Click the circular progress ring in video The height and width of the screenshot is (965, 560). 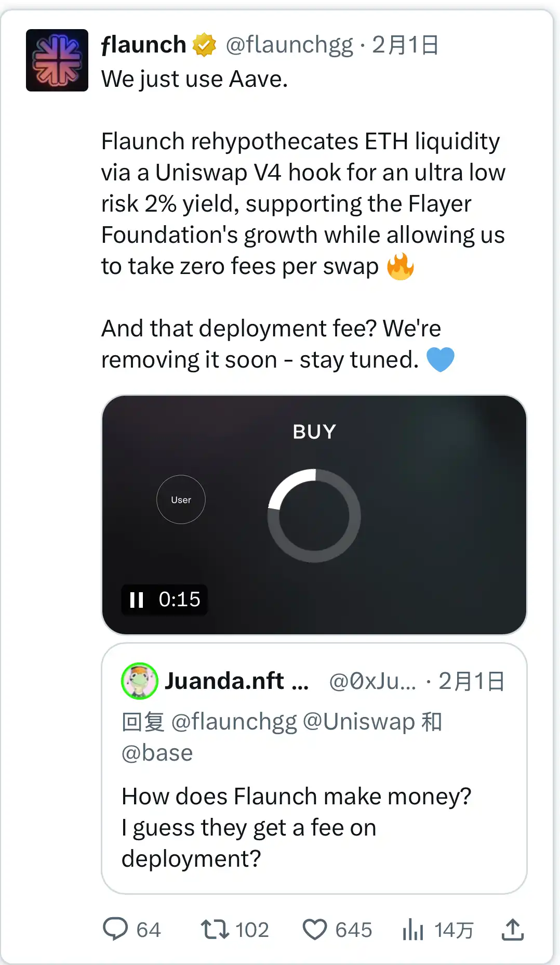click(314, 515)
